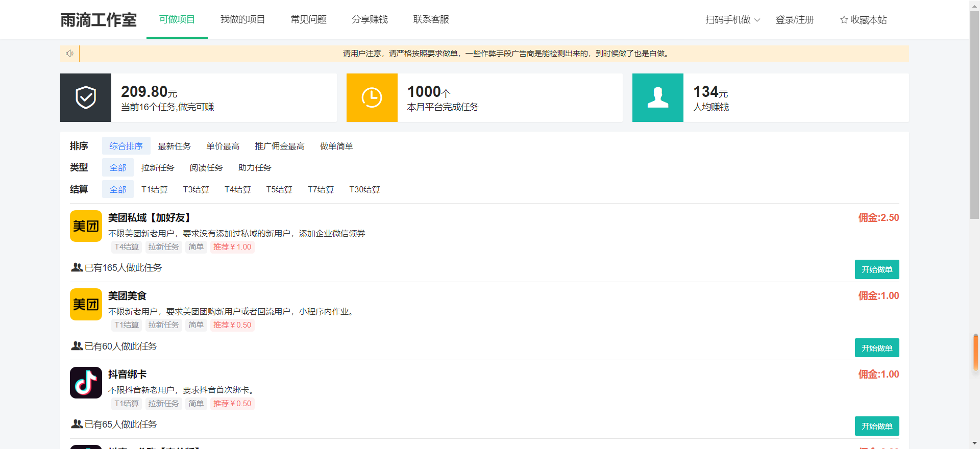The height and width of the screenshot is (449, 980).
Task: Filter by 助力任务 type
Action: click(255, 167)
